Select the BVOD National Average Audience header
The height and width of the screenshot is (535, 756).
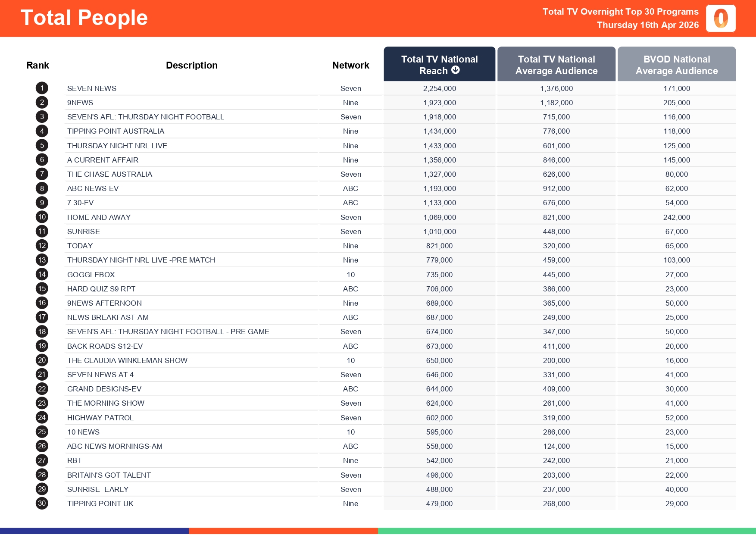click(x=676, y=65)
